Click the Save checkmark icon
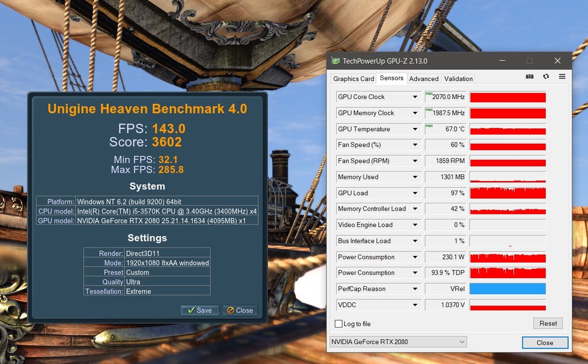This screenshot has height=364, width=588. tap(191, 310)
